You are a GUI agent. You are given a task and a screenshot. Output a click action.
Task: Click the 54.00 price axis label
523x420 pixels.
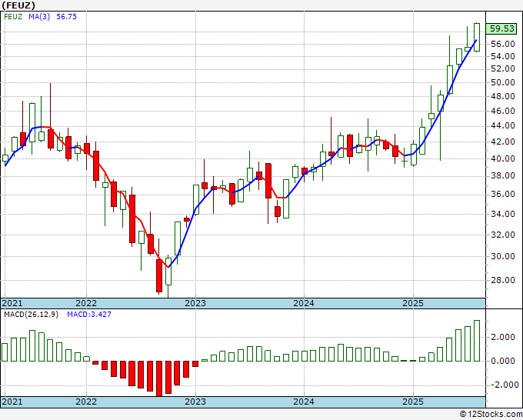coord(502,56)
